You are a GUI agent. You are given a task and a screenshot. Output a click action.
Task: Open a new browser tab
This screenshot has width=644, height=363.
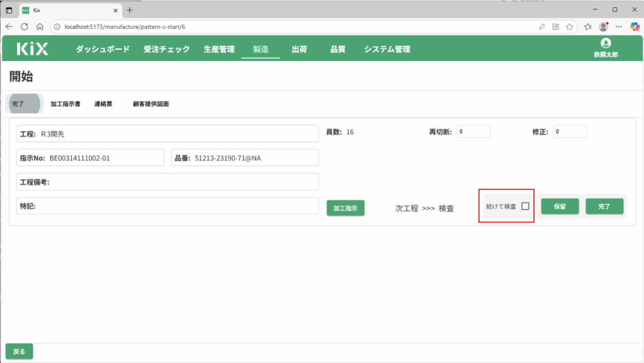pos(130,10)
